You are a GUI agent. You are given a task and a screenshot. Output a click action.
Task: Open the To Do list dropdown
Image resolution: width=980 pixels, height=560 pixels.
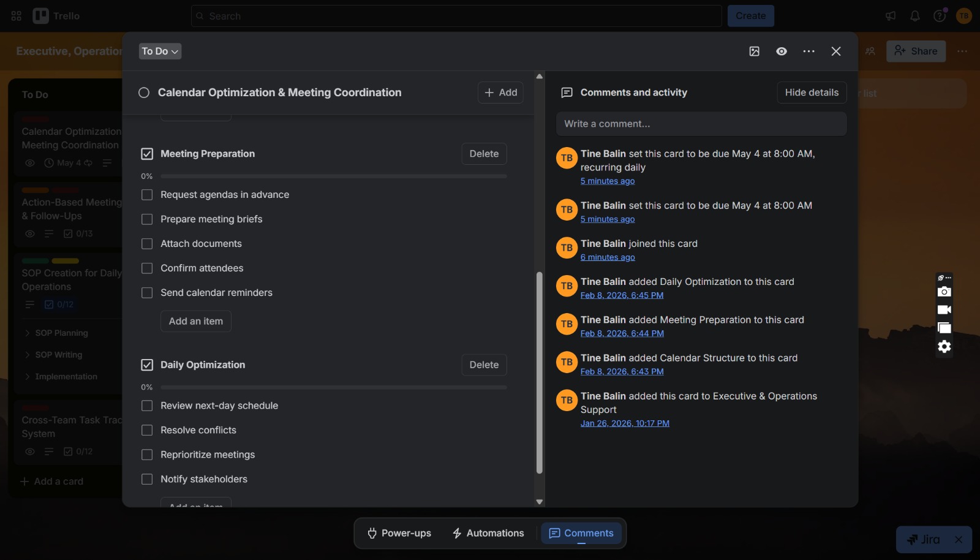pos(160,51)
